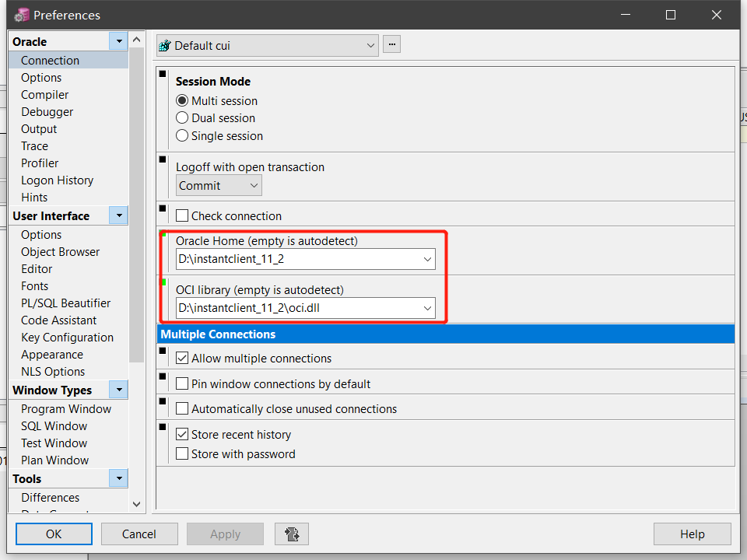This screenshot has height=560, width=747.
Task: Click the ellipsis button next to Default cui
Action: pos(391,44)
